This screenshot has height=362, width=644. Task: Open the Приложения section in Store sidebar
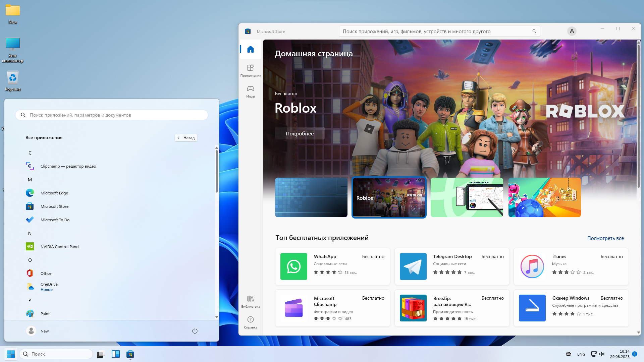tap(250, 70)
